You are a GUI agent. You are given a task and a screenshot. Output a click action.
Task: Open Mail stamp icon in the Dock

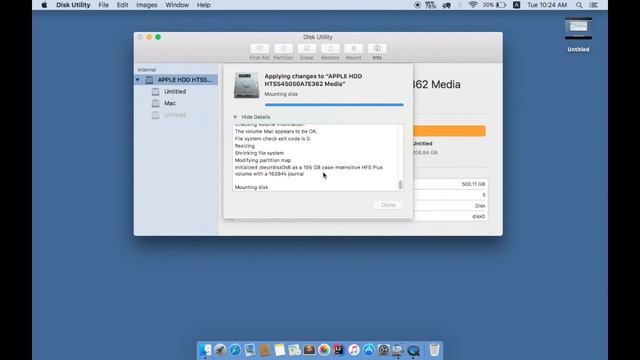250,350
